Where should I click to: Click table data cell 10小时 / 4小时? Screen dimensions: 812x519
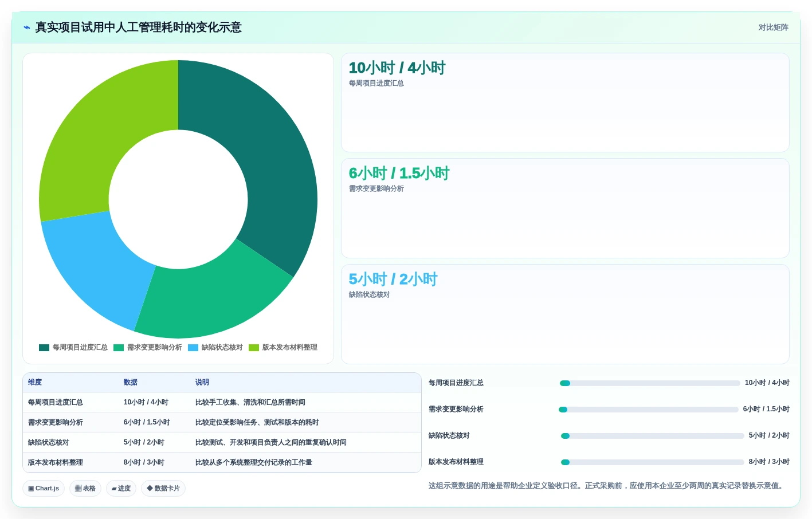tap(146, 403)
